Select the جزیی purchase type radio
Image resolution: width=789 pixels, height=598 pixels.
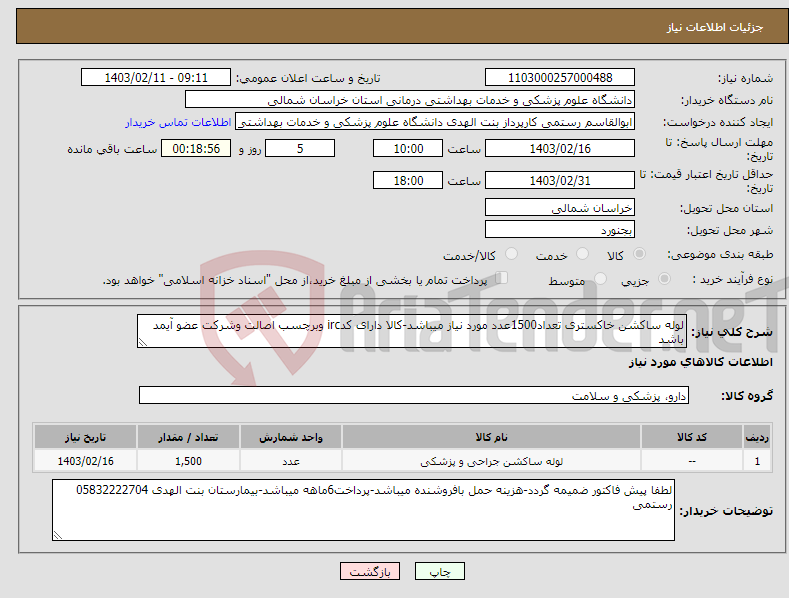664,279
